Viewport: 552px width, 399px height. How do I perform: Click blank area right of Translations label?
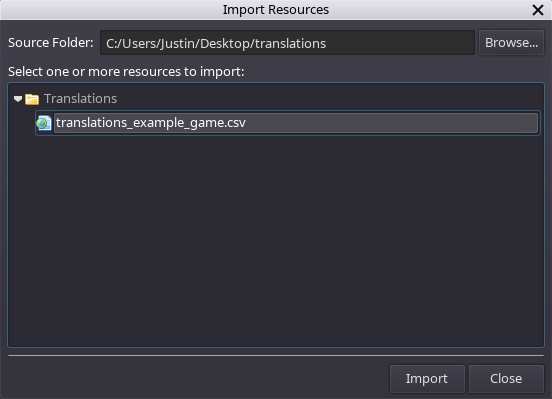329,99
